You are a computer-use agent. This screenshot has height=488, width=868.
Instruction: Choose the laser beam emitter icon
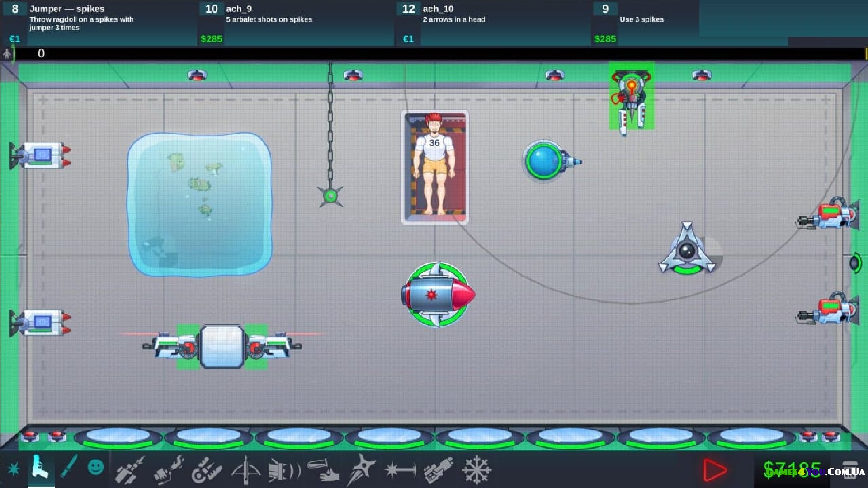coord(400,470)
